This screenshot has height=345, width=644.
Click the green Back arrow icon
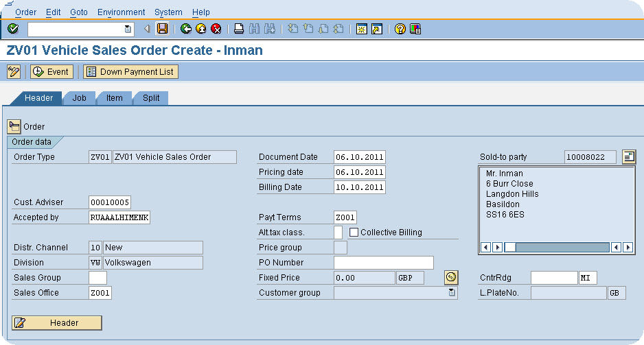pyautogui.click(x=186, y=29)
